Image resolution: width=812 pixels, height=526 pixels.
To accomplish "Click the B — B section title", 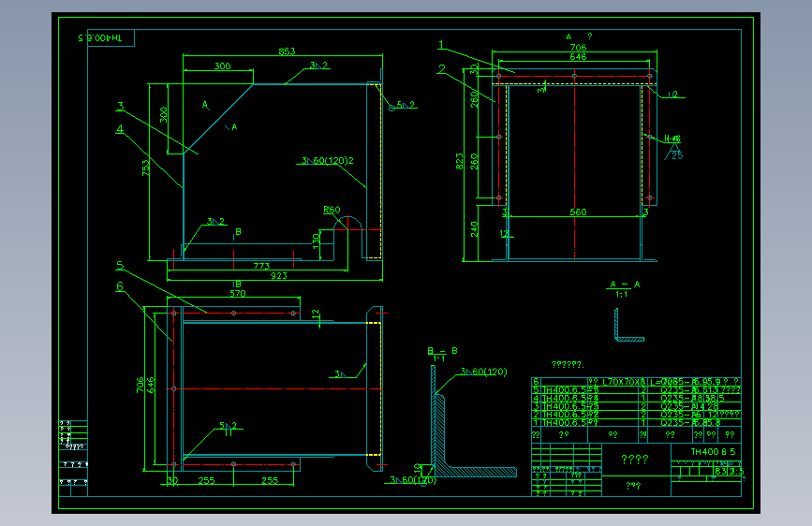I will pyautogui.click(x=442, y=351).
